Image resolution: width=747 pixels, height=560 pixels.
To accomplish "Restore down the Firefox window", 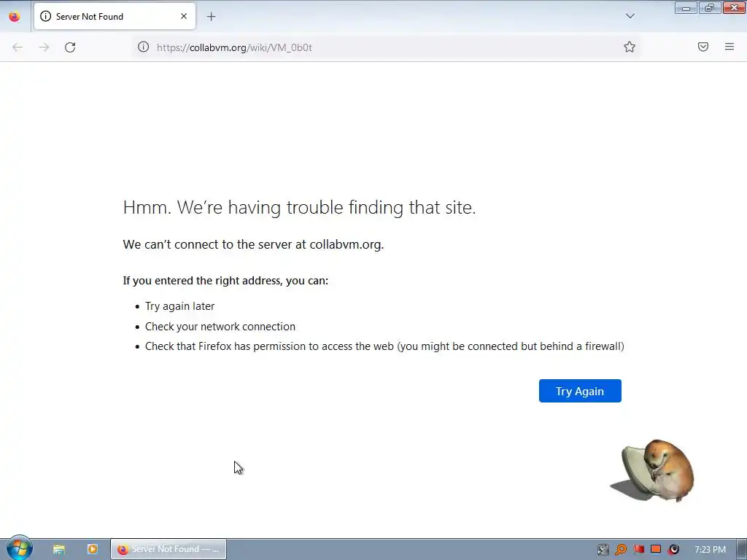I will pyautogui.click(x=710, y=8).
